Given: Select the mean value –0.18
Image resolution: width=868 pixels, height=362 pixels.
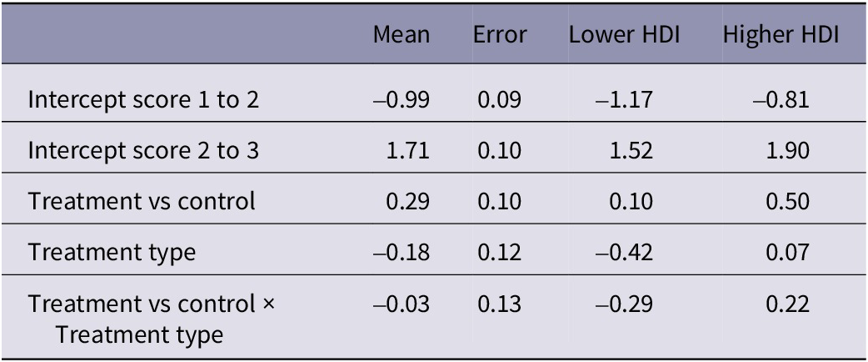Looking at the screenshot, I should [x=402, y=252].
